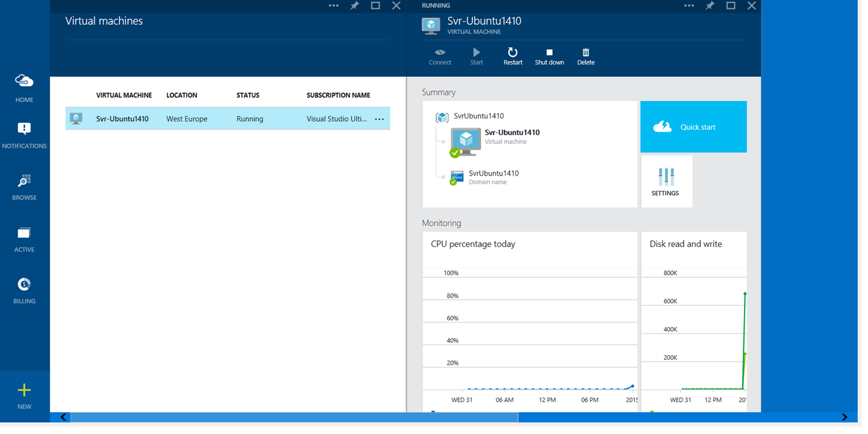Image resolution: width=868 pixels, height=434 pixels.
Task: Open the BILLING hub
Action: (x=24, y=291)
